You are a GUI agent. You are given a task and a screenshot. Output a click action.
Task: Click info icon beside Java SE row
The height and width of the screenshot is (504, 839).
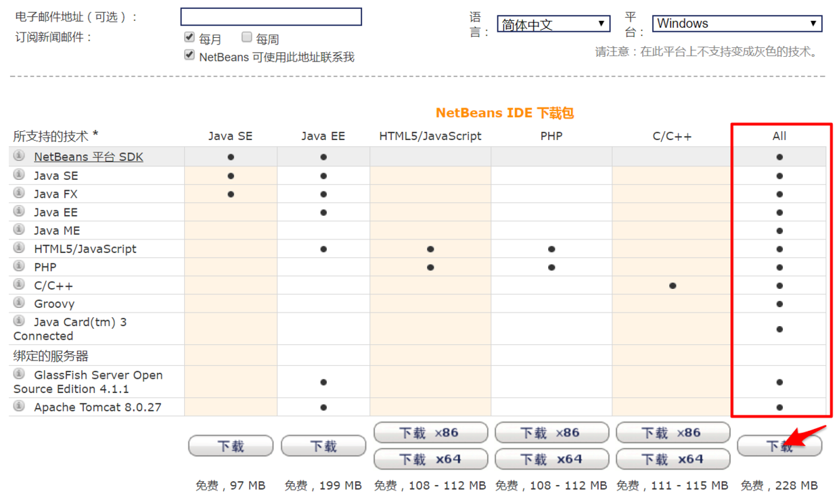pos(19,175)
